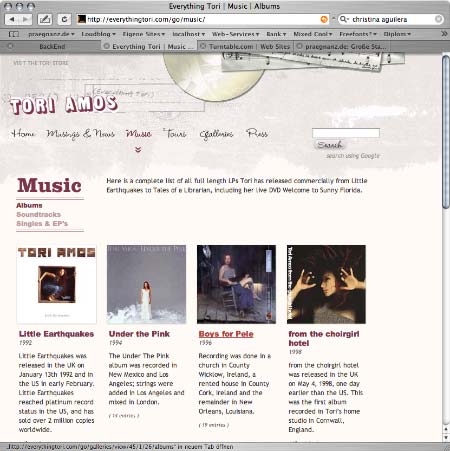Click the vertical scrollbar thumb
The image size is (450, 451).
tap(446, 132)
